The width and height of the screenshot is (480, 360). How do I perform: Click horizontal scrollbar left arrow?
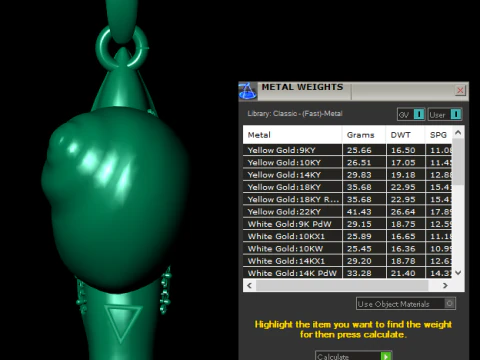click(249, 285)
